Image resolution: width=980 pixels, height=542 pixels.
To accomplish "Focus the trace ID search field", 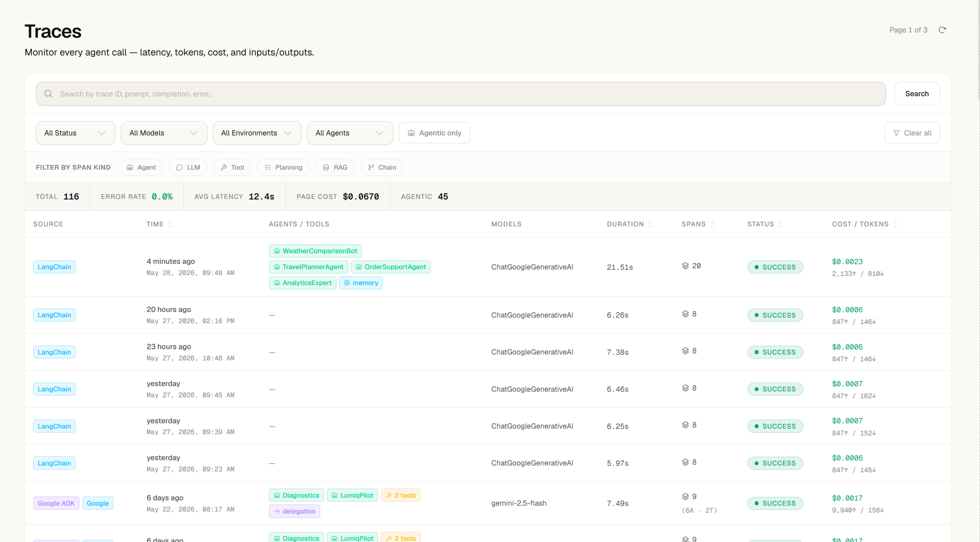I will click(461, 94).
